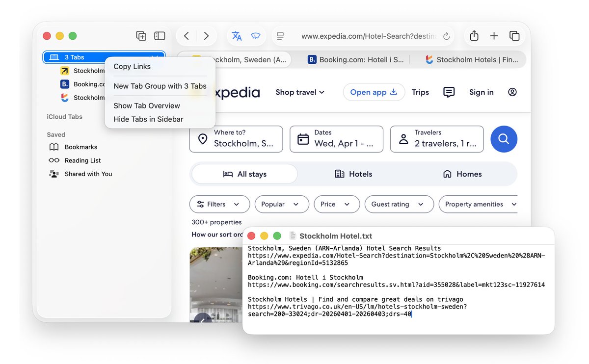Click the address bar URL field
589x364 pixels.
[x=363, y=36]
